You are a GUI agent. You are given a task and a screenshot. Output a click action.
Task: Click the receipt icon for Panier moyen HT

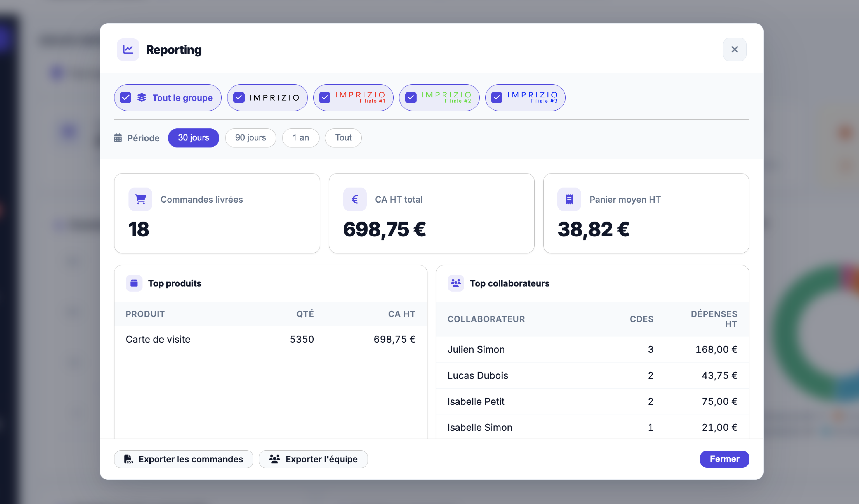(x=569, y=199)
